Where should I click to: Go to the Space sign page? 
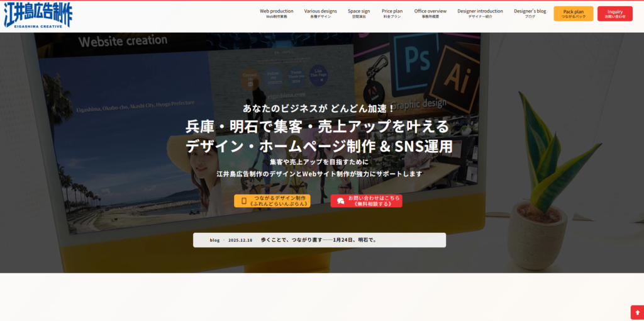coord(358,13)
